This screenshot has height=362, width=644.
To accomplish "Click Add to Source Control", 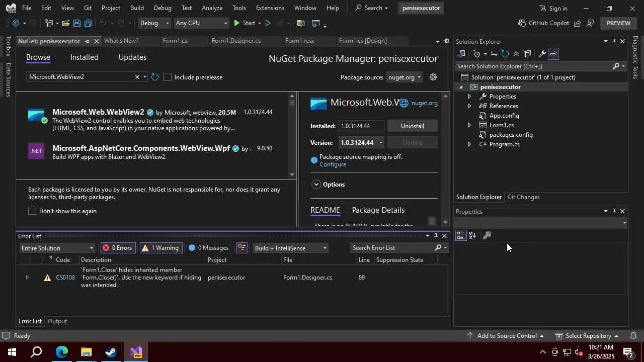I will (x=507, y=335).
